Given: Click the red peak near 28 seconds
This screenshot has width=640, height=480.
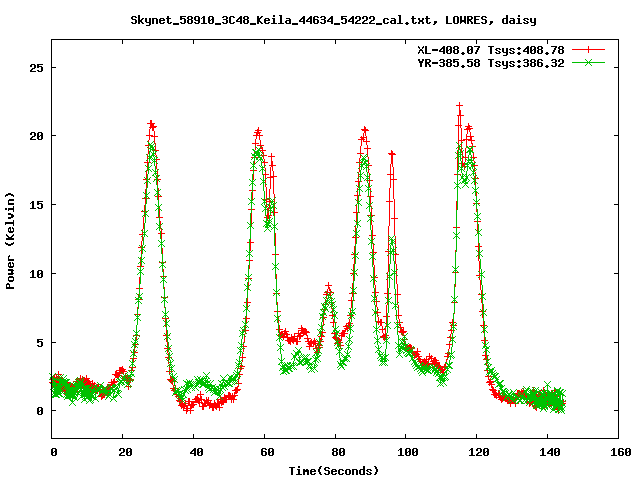Looking at the screenshot, I should (151, 124).
